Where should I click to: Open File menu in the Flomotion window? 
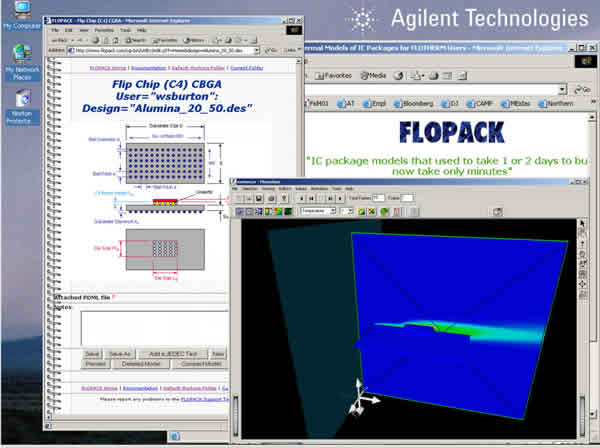(x=235, y=189)
